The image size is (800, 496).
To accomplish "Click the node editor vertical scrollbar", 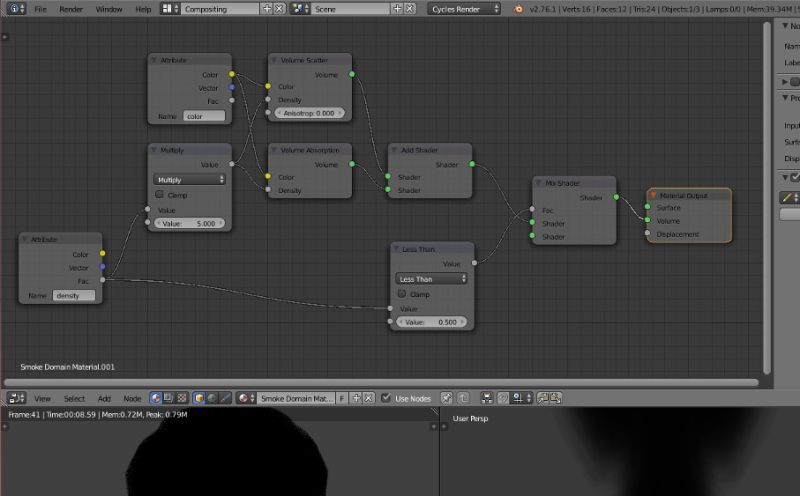I will click(x=766, y=198).
